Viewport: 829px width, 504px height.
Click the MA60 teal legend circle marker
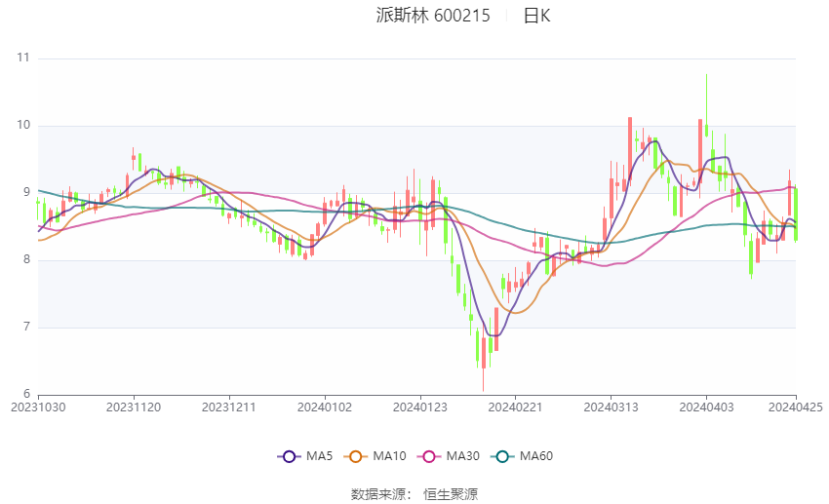point(501,456)
